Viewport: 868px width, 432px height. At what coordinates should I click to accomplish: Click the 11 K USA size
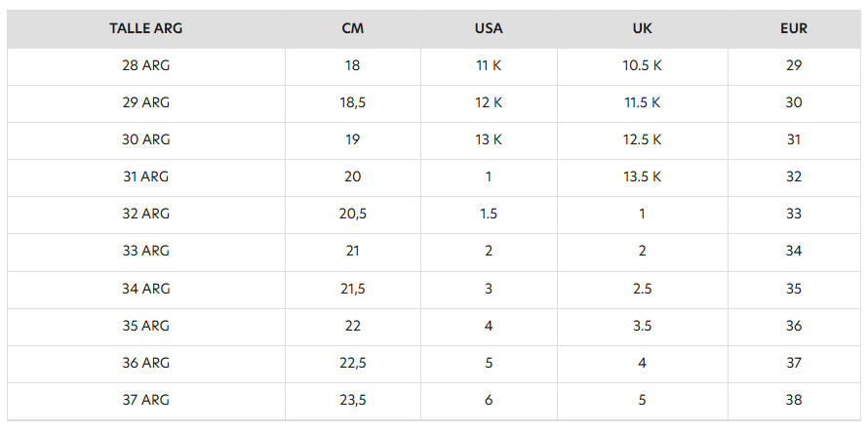click(x=489, y=65)
